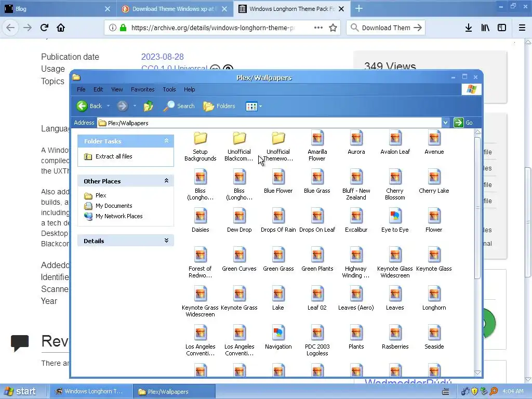Image resolution: width=532 pixels, height=399 pixels.
Task: Click the Windows start button
Action: [x=20, y=391]
